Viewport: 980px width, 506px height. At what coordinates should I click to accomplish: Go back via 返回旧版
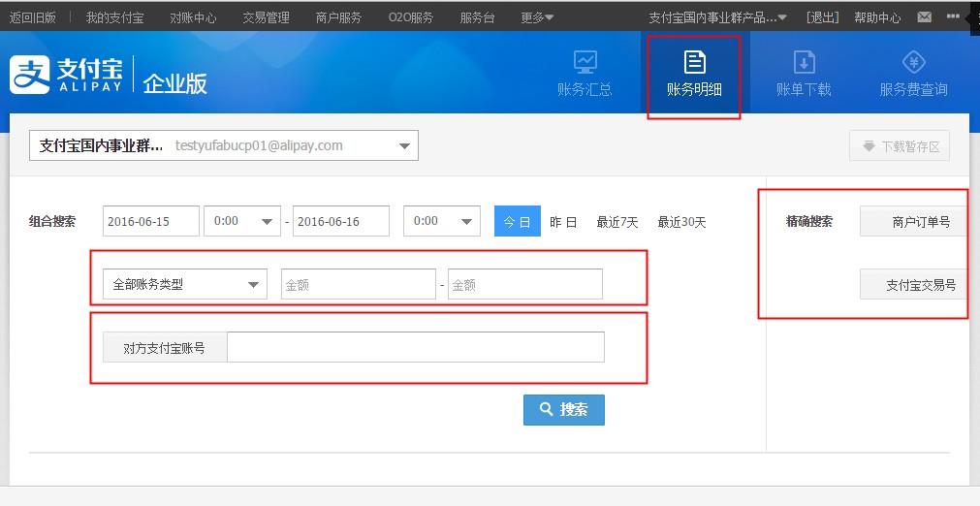(33, 17)
